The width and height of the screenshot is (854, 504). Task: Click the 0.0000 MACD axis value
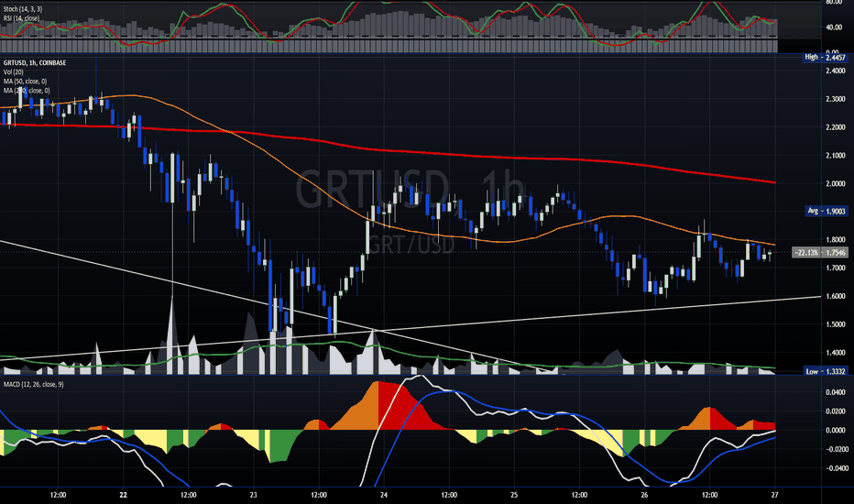point(836,431)
